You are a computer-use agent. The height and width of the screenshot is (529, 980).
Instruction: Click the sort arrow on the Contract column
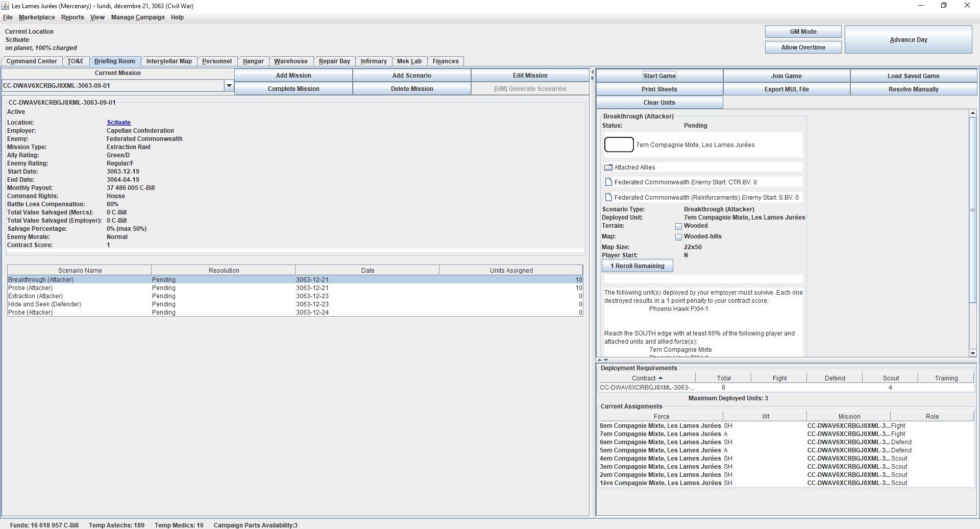[x=660, y=378]
